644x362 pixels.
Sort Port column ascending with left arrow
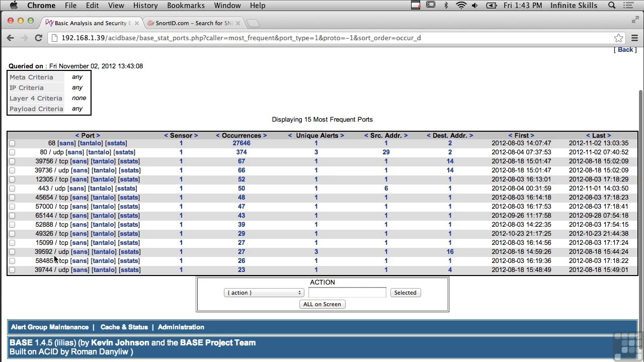77,136
